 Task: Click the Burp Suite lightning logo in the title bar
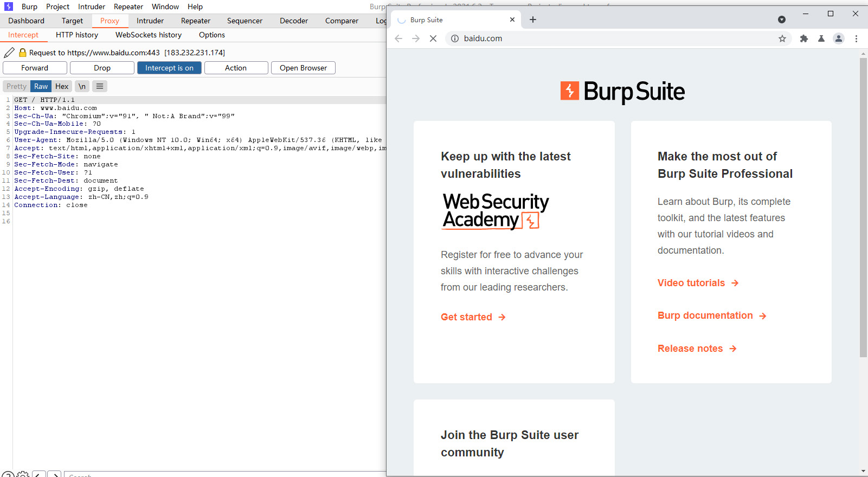tap(9, 7)
